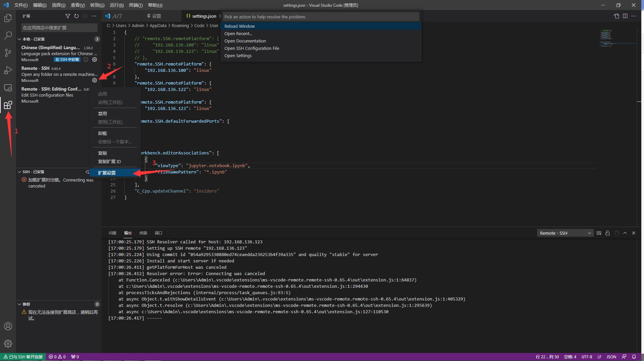Open the Explorer view in activity bar
Screen dimensions: 644x361
(x=8, y=18)
